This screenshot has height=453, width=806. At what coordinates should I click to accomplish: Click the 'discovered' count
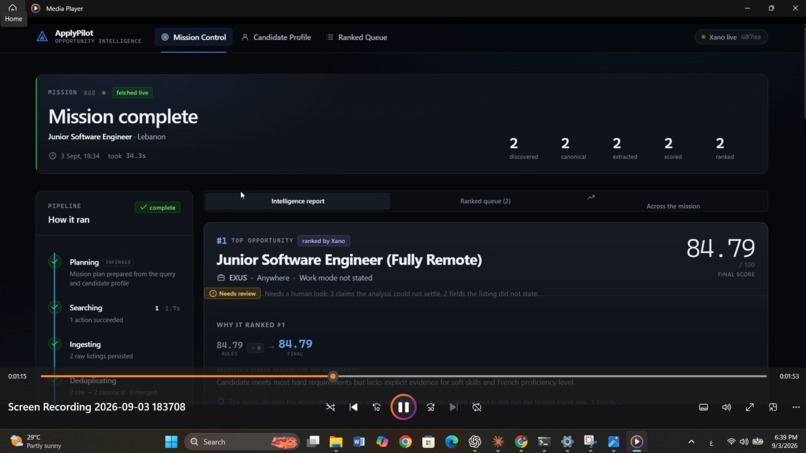point(514,143)
